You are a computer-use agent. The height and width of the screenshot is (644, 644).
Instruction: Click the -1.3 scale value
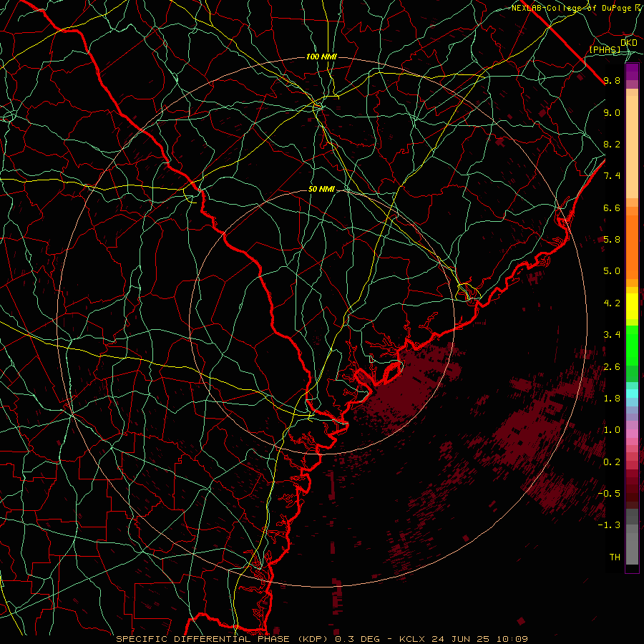pyautogui.click(x=609, y=525)
